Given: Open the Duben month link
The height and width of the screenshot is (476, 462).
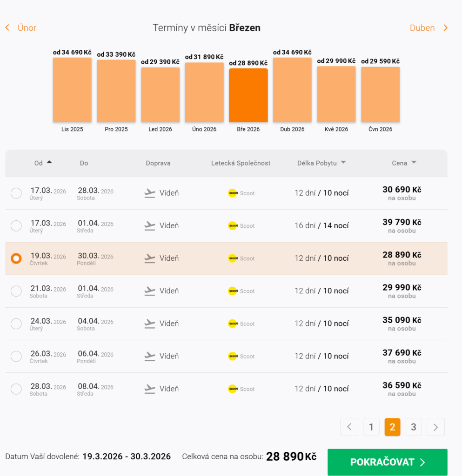Looking at the screenshot, I should point(422,27).
